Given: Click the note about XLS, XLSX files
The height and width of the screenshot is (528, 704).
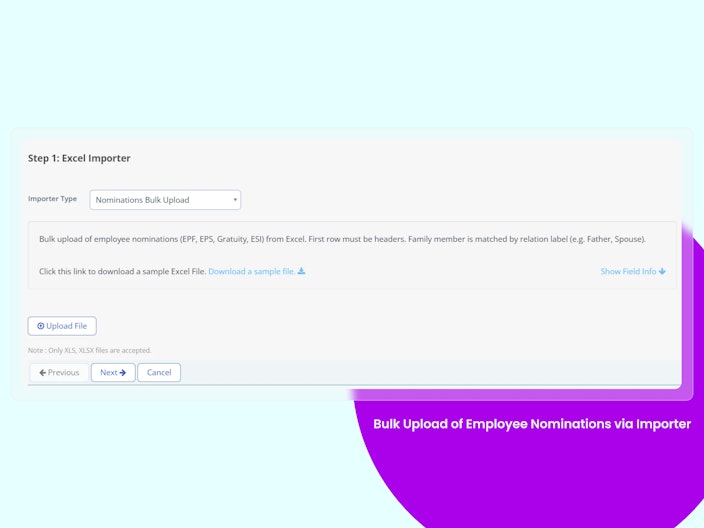Looking at the screenshot, I should (x=89, y=350).
